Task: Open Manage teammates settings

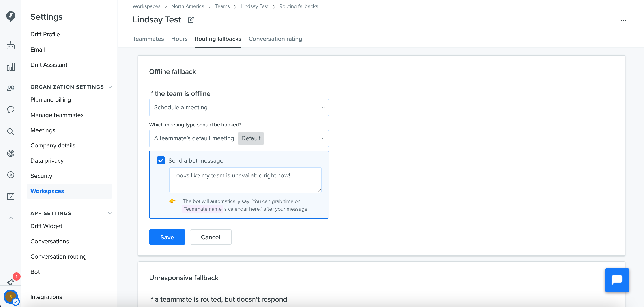Action: point(57,115)
